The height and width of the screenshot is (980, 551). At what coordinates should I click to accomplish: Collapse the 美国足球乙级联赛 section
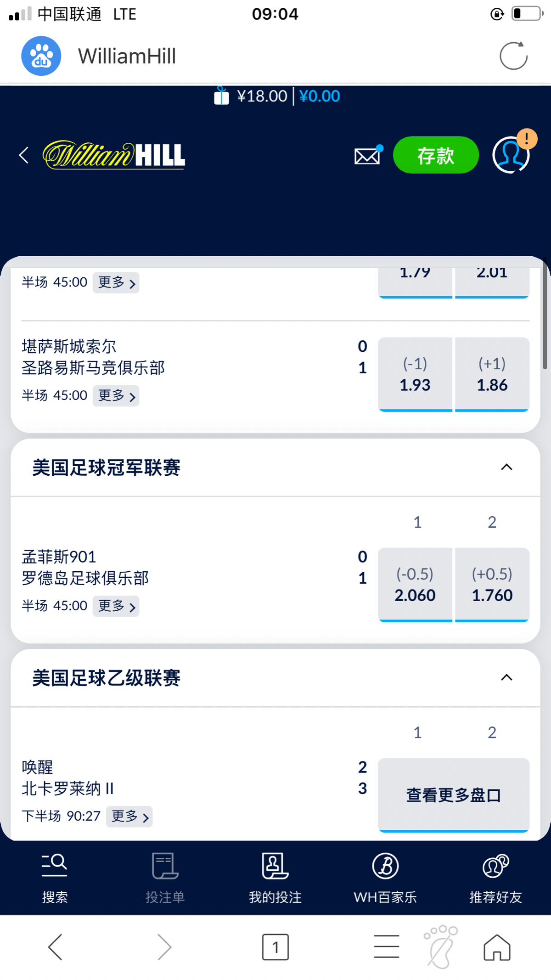click(506, 678)
